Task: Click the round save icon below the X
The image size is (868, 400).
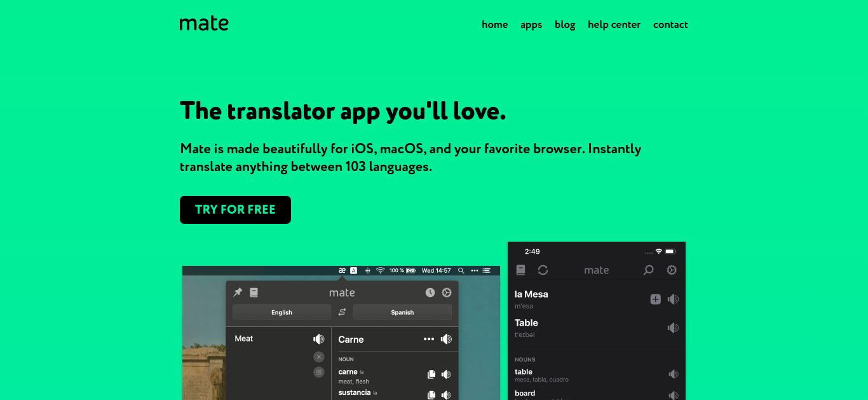Action: click(x=319, y=372)
